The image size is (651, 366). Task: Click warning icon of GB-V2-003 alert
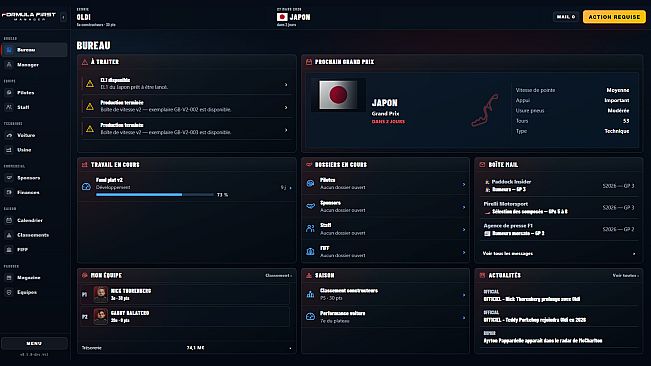[90, 129]
